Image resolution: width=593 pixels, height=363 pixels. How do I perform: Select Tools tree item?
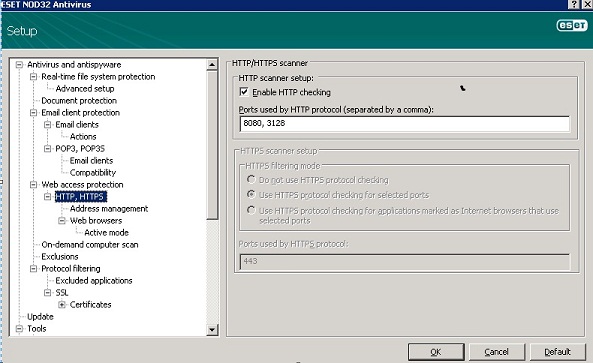point(37,329)
